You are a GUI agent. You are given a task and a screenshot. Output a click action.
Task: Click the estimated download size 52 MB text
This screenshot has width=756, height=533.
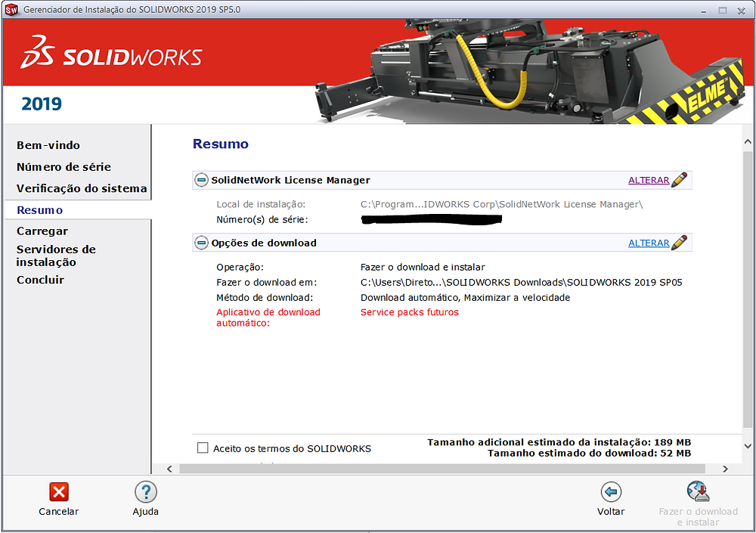pos(589,453)
